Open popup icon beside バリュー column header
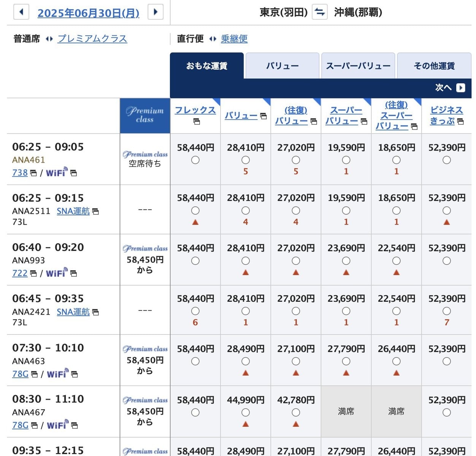This screenshot has width=476, height=456. tap(263, 116)
